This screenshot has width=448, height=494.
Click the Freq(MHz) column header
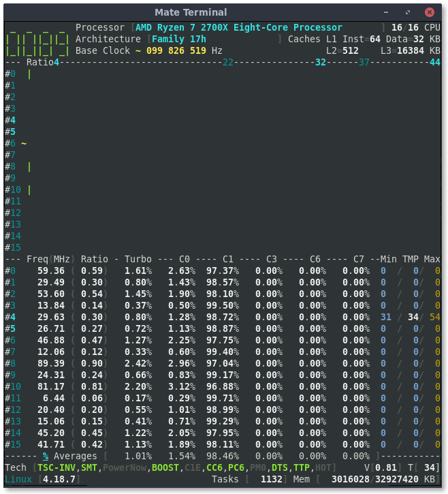(50, 260)
